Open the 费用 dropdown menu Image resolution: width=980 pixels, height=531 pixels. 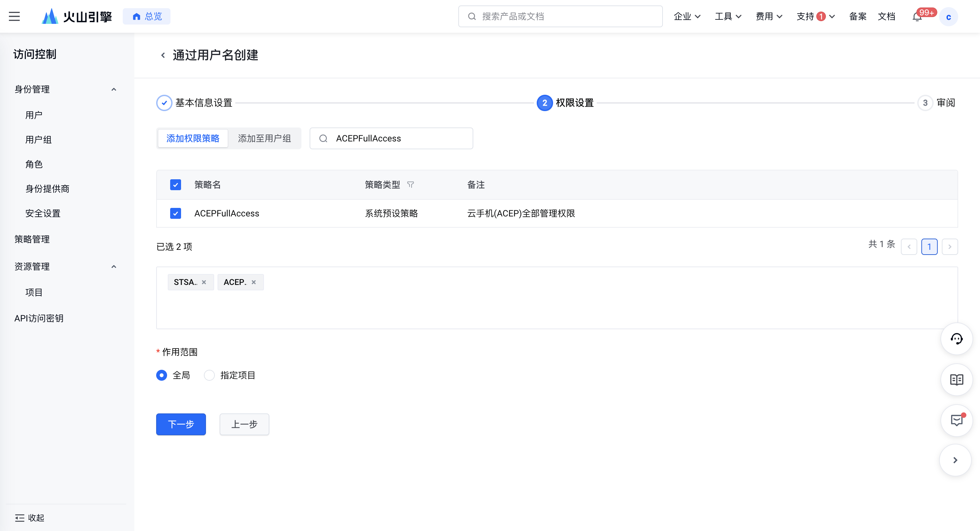[769, 16]
